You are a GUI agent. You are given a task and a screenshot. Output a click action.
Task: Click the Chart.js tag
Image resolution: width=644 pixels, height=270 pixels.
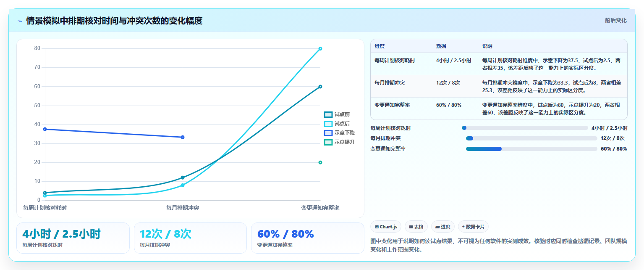click(x=386, y=227)
